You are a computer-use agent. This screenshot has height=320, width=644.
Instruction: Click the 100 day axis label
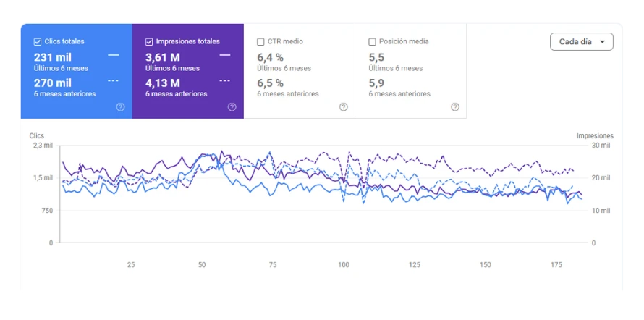click(x=344, y=265)
